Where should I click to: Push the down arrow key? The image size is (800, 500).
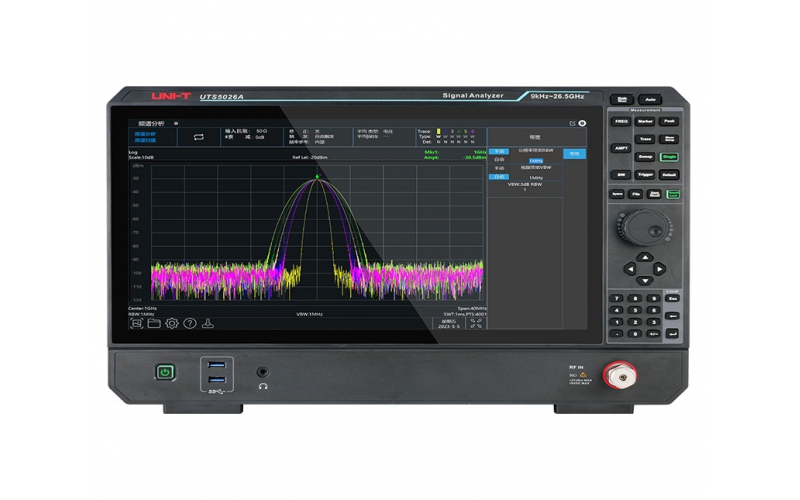(645, 280)
